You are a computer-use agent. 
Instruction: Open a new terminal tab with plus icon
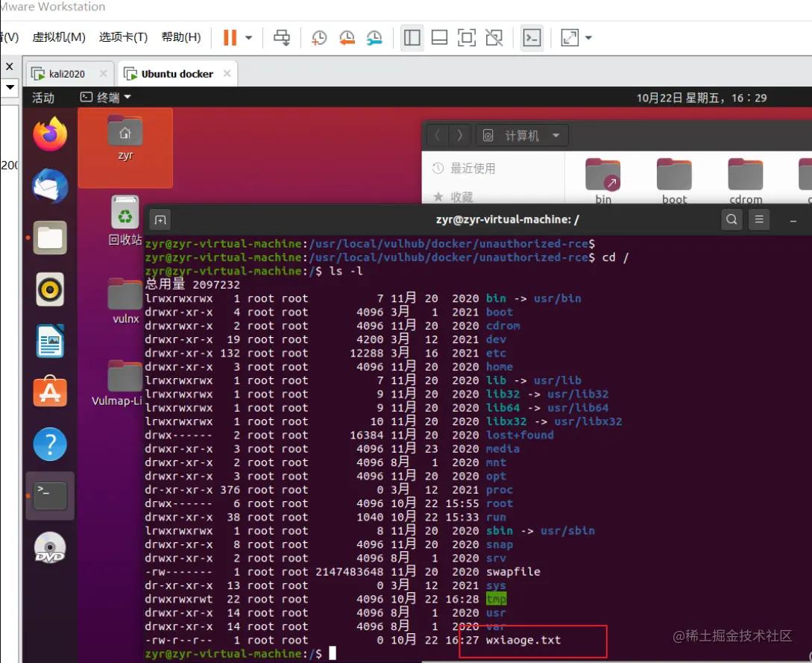pyautogui.click(x=160, y=220)
